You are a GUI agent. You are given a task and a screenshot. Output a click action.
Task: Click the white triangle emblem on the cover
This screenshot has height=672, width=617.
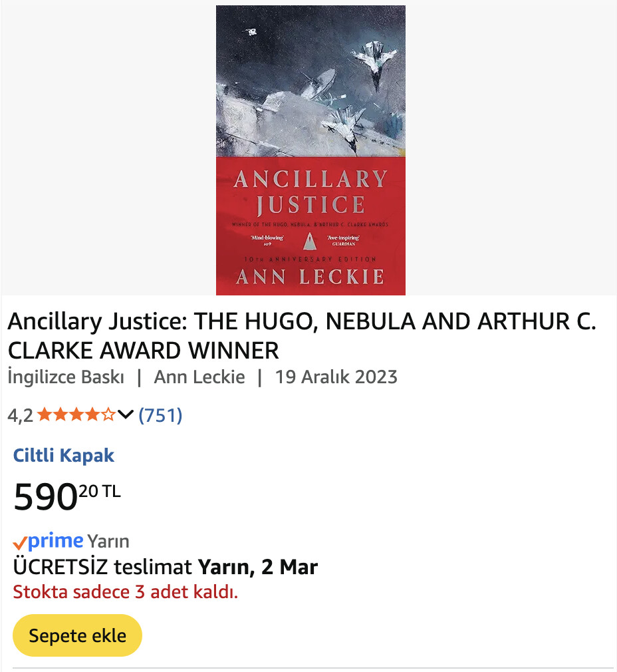coord(310,242)
